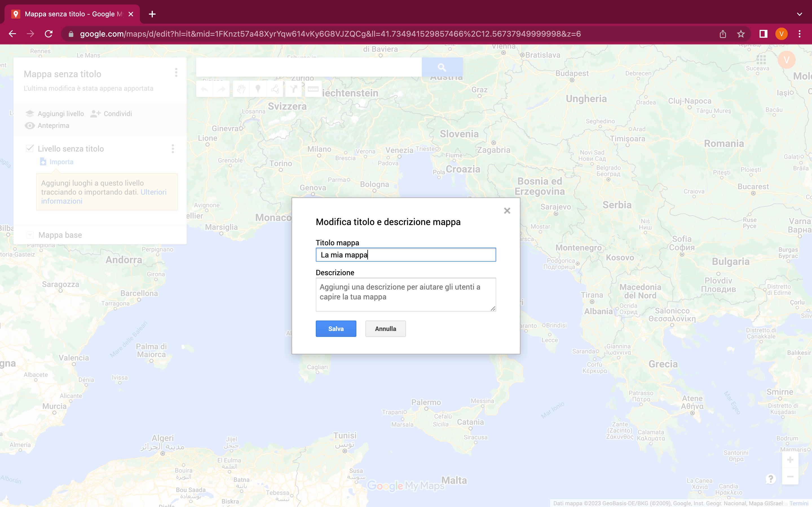812x507 pixels.
Task: Click the map search magnifier button
Action: tap(442, 67)
